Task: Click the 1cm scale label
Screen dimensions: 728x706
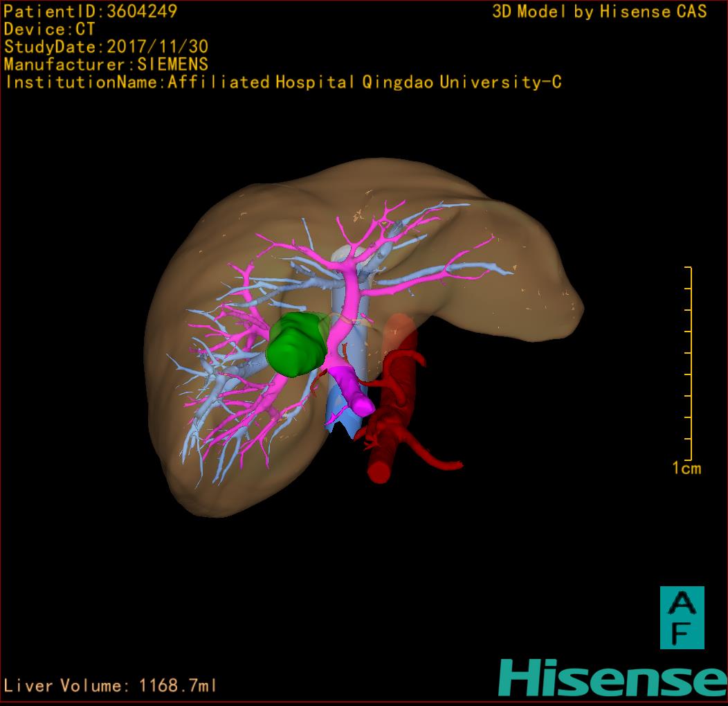Action: [x=686, y=469]
